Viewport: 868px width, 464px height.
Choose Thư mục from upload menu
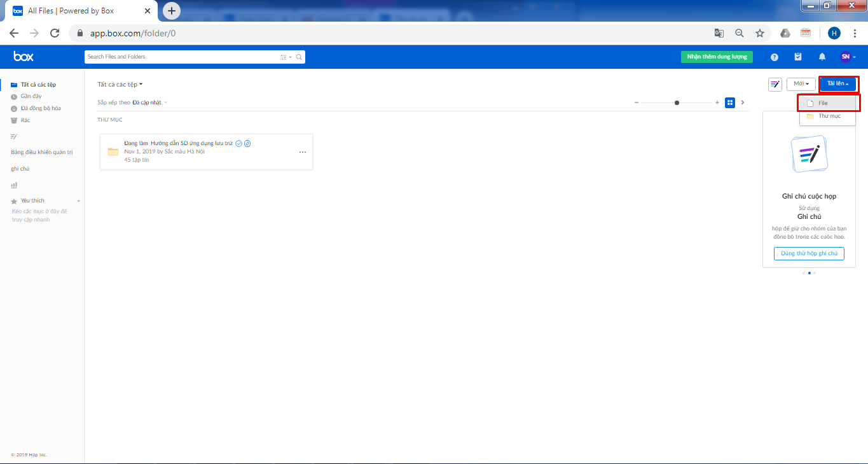click(x=828, y=116)
